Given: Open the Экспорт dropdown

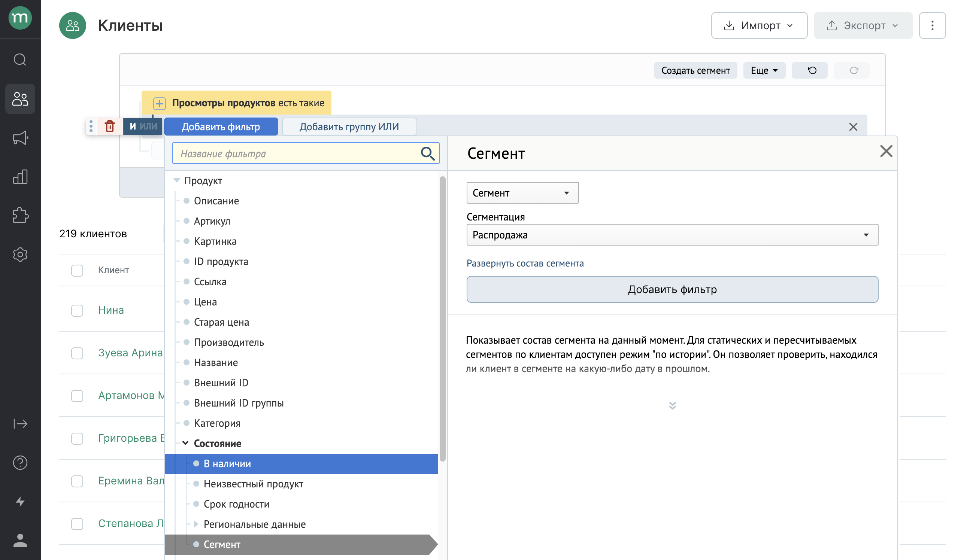Looking at the screenshot, I should tap(863, 25).
